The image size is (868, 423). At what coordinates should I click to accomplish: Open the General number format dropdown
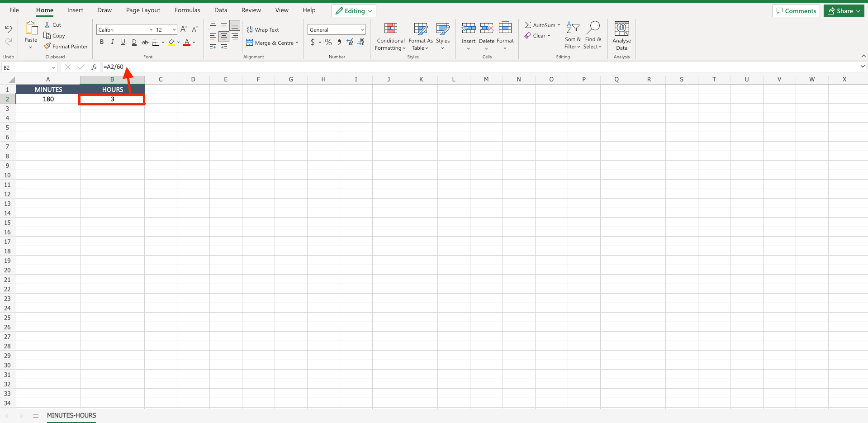pos(361,29)
